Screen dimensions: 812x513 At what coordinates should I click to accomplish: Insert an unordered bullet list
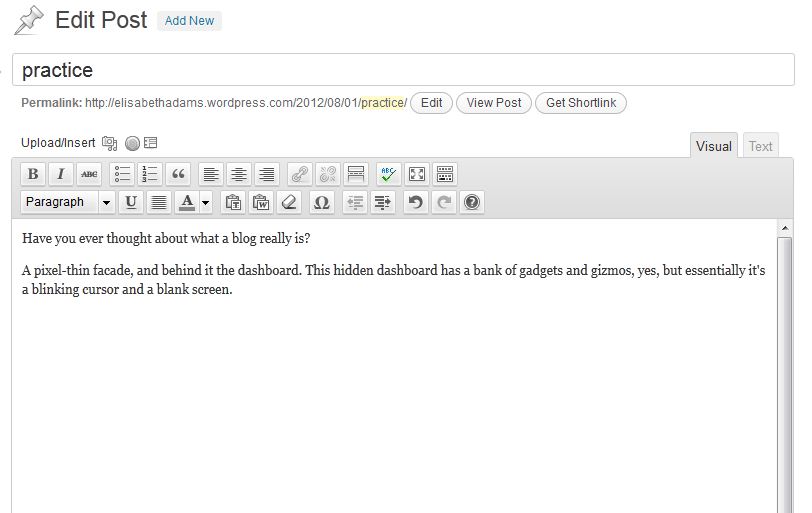pyautogui.click(x=123, y=174)
